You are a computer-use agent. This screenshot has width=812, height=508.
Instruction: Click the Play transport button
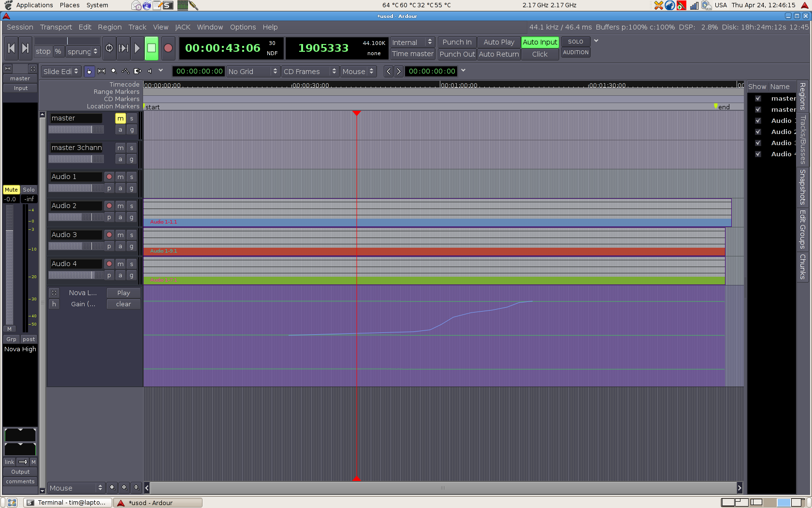pos(137,48)
